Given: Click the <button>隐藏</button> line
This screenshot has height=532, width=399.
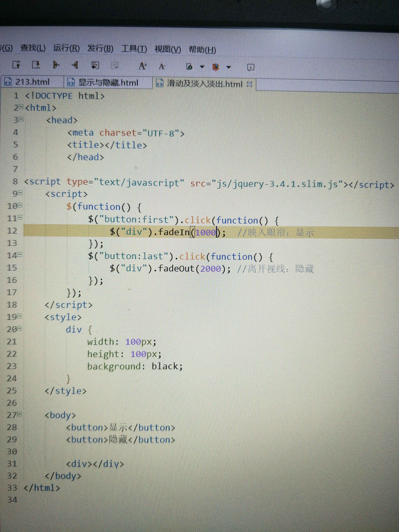Looking at the screenshot, I should [121, 440].
